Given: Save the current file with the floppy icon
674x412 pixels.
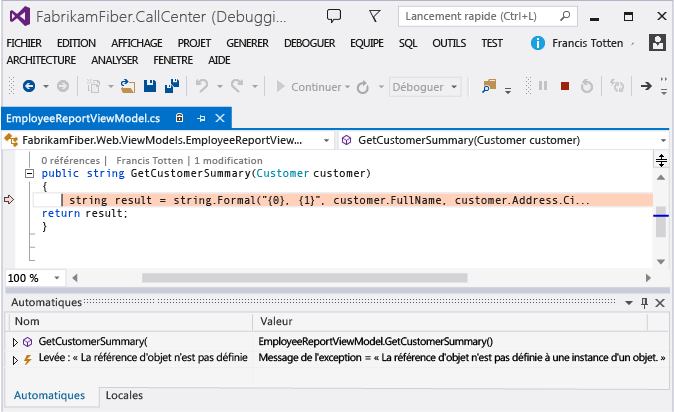Looking at the screenshot, I should [x=150, y=86].
